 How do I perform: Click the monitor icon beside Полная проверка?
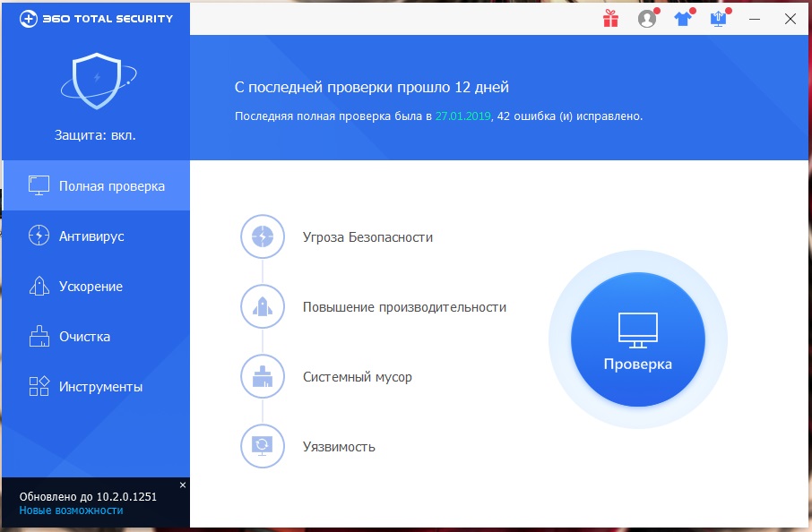[x=39, y=185]
